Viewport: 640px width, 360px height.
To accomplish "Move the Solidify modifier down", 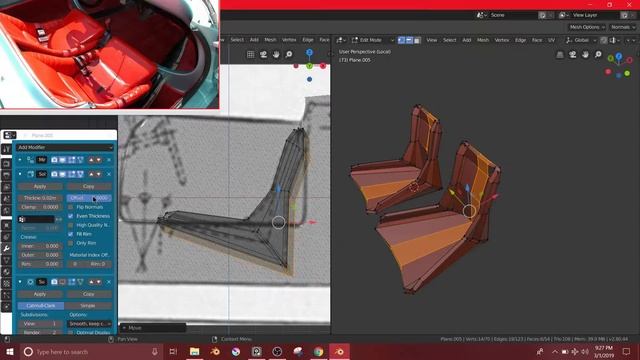I will click(x=98, y=174).
